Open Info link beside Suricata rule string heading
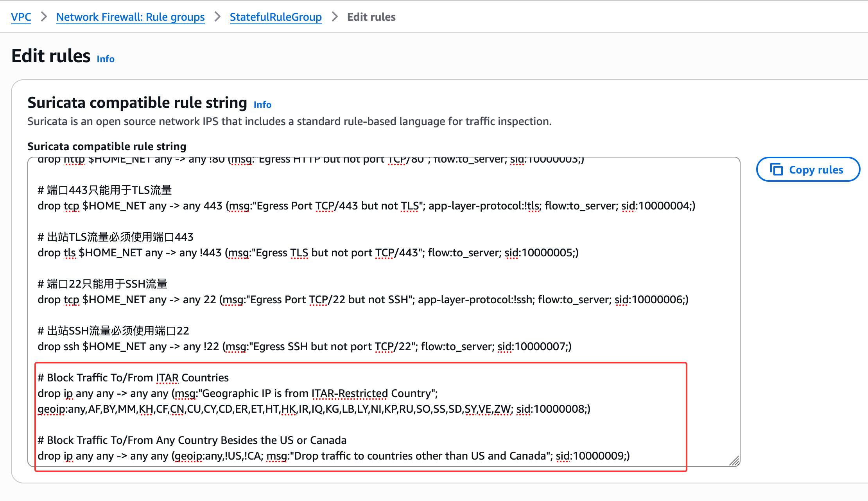 point(262,105)
